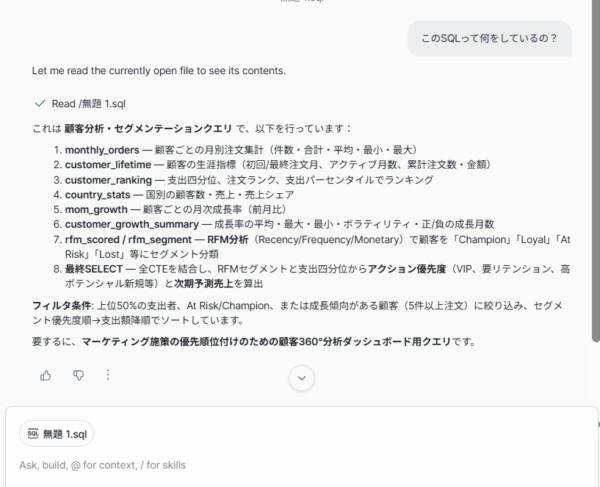Select the 無題 1.sql context chip
Screen dimensions: 600x487
pyautogui.click(x=57, y=433)
